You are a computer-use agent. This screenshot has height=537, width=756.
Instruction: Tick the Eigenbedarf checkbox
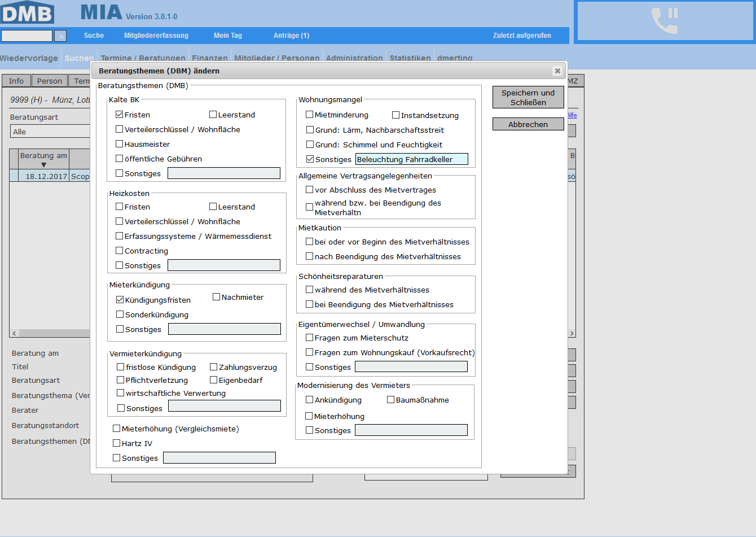click(x=214, y=379)
